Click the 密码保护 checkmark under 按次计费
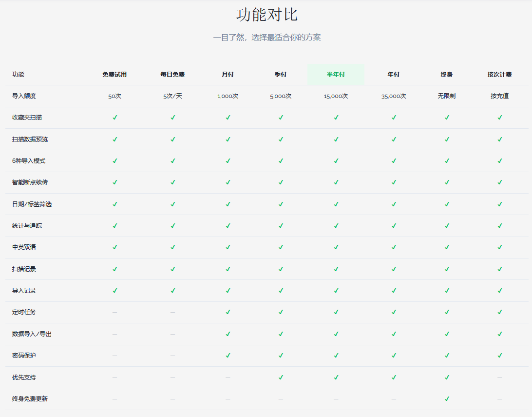The image size is (532, 417). click(x=500, y=355)
